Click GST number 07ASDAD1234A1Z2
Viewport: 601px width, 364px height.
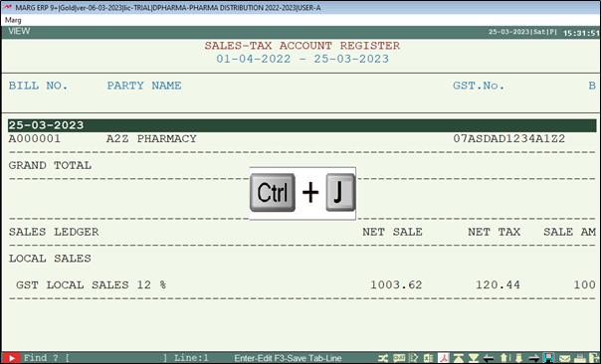(509, 138)
